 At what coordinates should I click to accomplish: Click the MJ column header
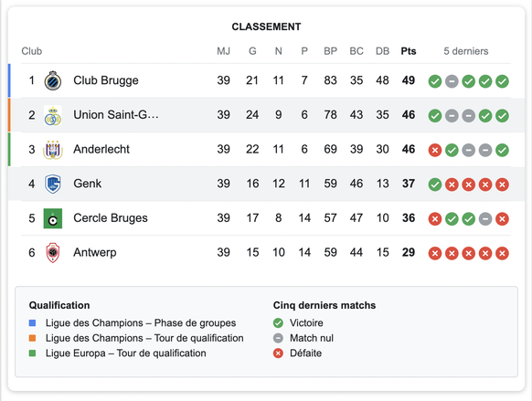pos(223,51)
